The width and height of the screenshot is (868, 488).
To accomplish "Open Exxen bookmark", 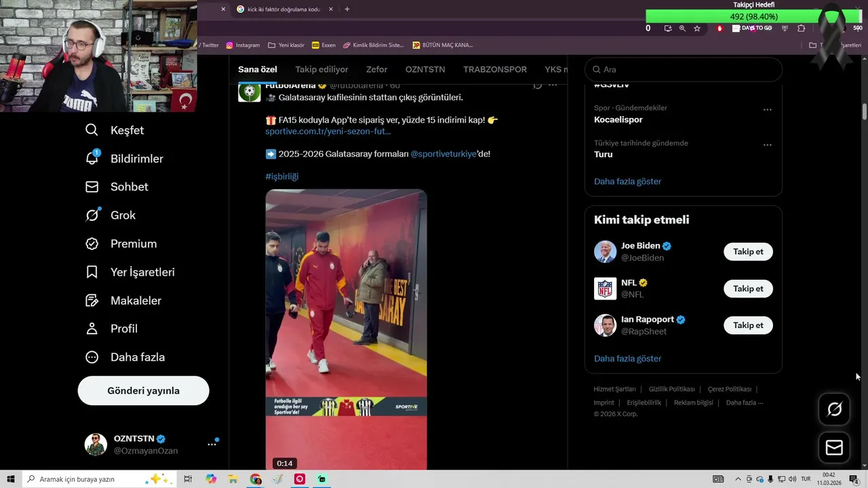I will (x=323, y=45).
